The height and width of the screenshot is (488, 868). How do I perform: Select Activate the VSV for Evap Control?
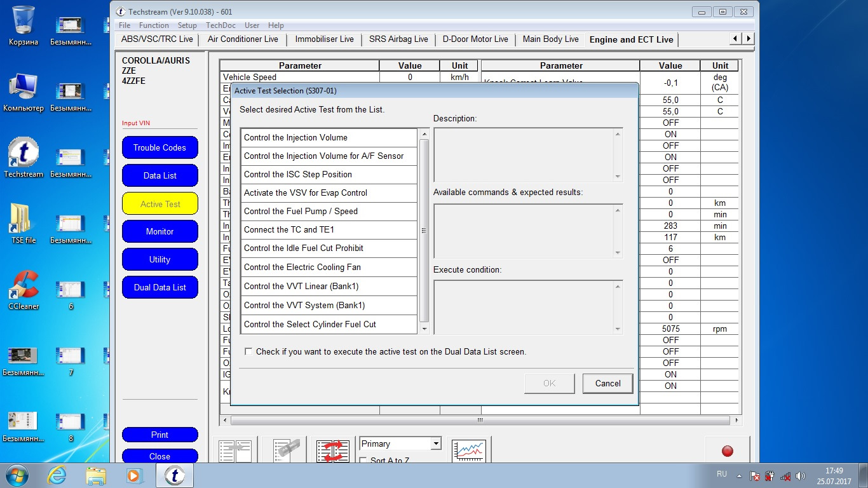click(329, 193)
